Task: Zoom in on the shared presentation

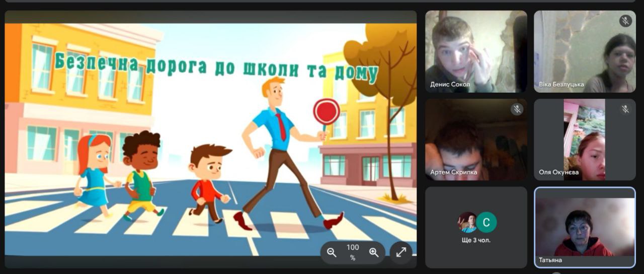Action: tap(374, 253)
